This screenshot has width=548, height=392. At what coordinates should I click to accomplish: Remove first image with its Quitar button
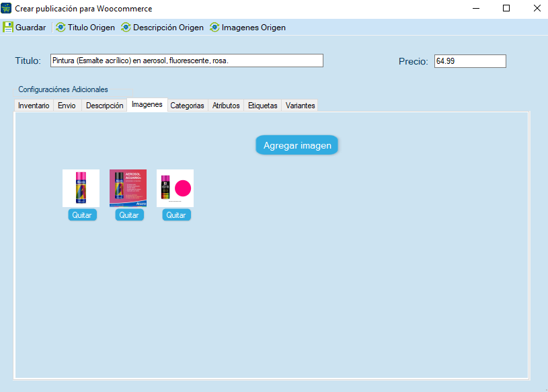click(82, 215)
